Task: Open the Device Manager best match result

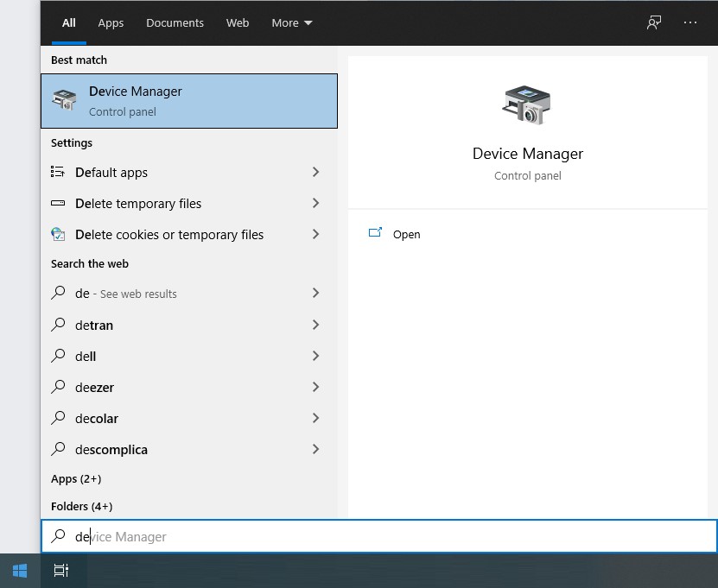Action: click(x=189, y=101)
